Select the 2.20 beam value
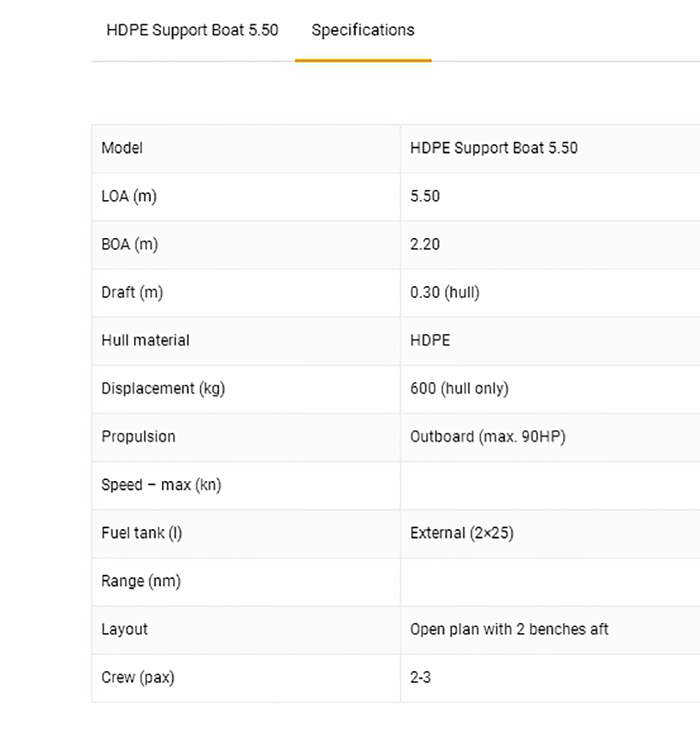The image size is (700, 741). click(425, 244)
